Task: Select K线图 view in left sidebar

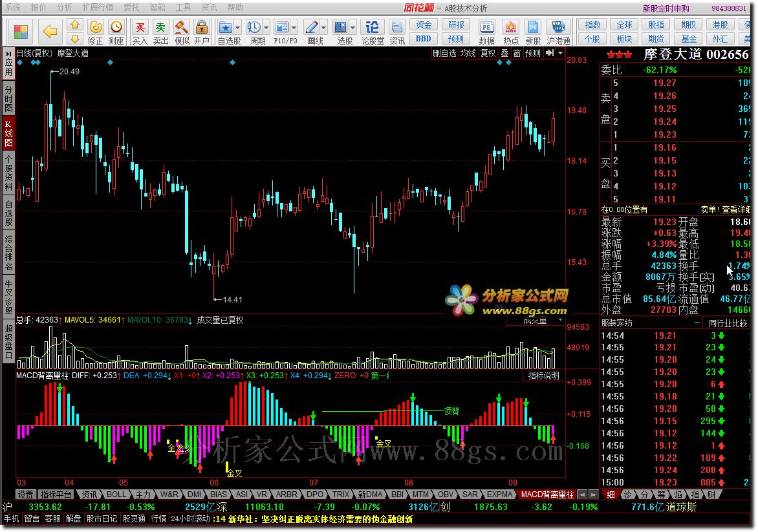Action: click(8, 133)
